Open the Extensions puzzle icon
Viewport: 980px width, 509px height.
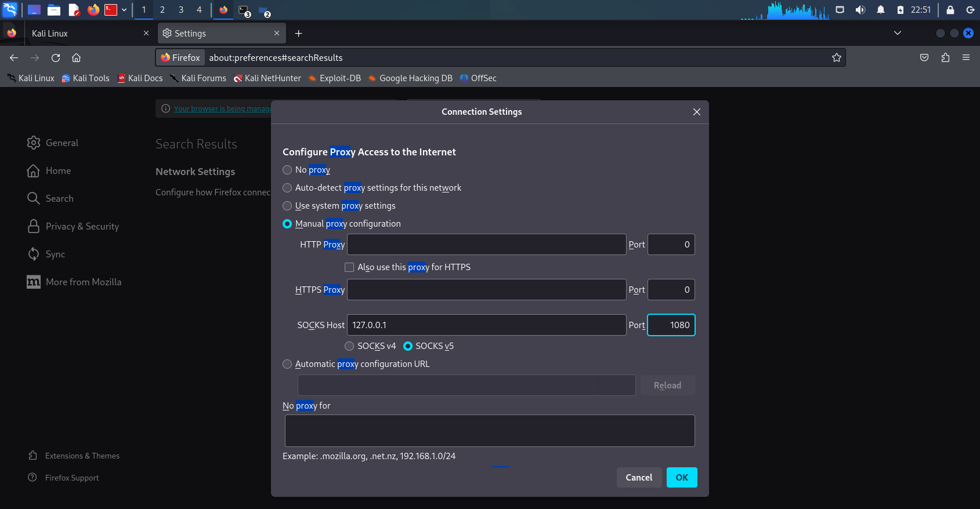945,57
